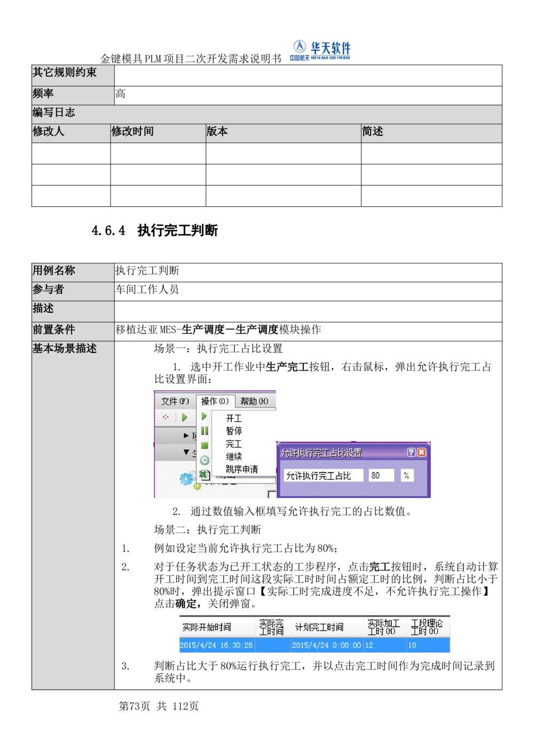This screenshot has height=756, width=534.
Task: Click the green stop icon beside 完工
Action: (x=205, y=444)
